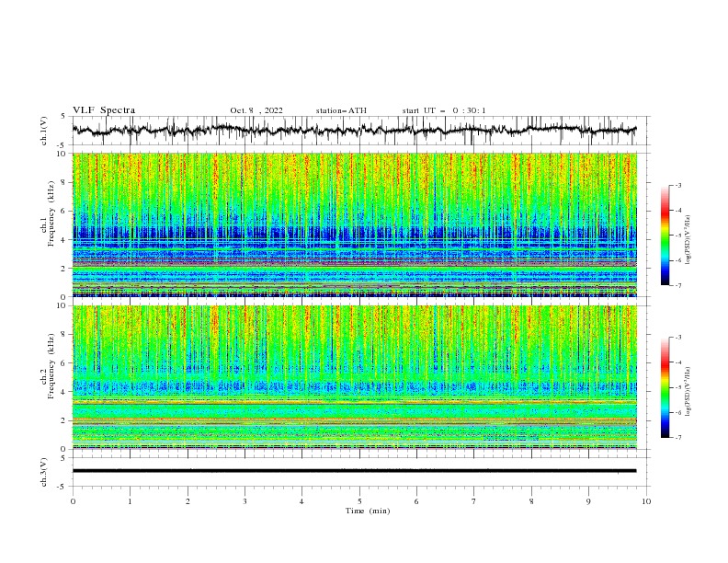Click the time axis tick label "9"
Image resolution: width=728 pixels, height=563 pixels.
(x=588, y=501)
